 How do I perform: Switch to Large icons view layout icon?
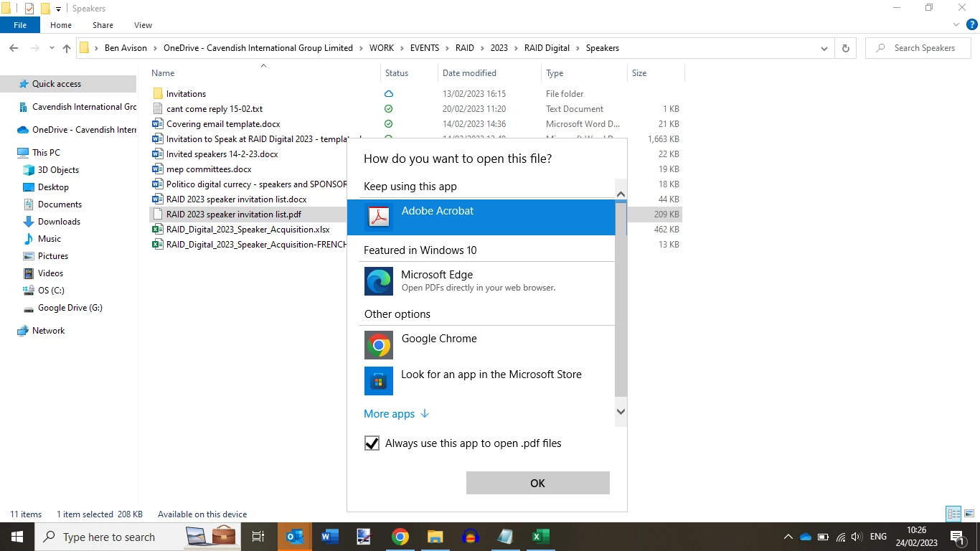coord(969,514)
